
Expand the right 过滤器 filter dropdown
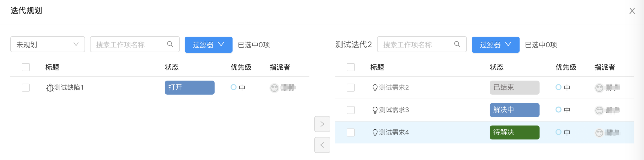pos(496,45)
